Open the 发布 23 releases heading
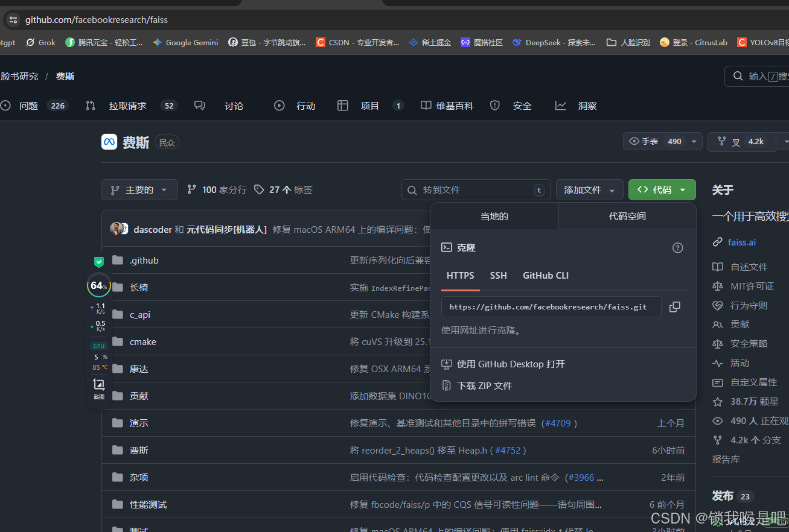Image resolution: width=789 pixels, height=532 pixels. point(732,496)
